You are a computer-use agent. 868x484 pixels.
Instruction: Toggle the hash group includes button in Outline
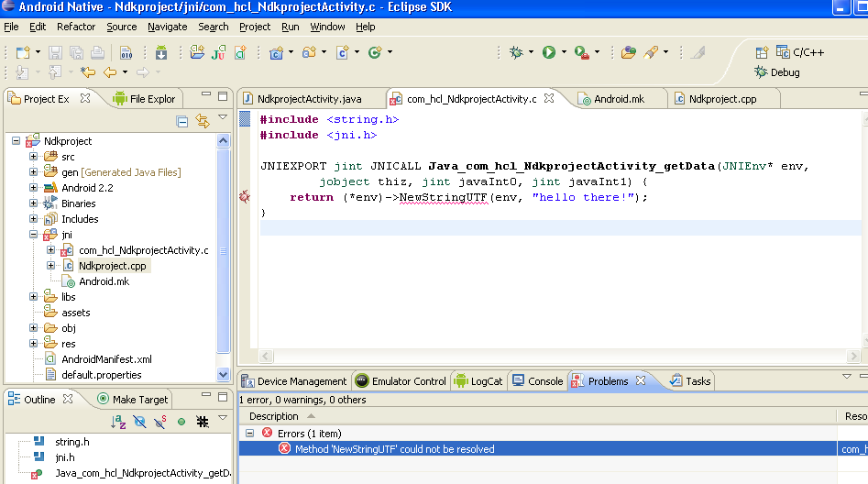click(x=203, y=422)
